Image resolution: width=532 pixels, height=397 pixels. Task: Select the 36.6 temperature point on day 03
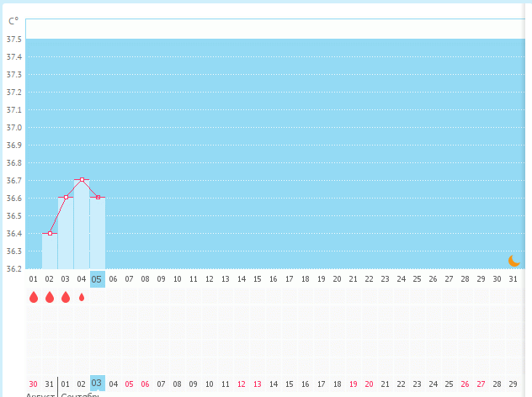pos(66,198)
